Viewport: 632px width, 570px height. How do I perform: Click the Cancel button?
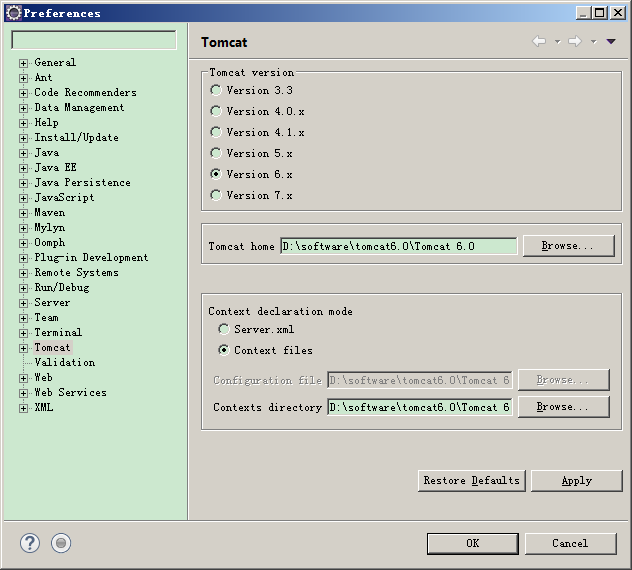570,543
